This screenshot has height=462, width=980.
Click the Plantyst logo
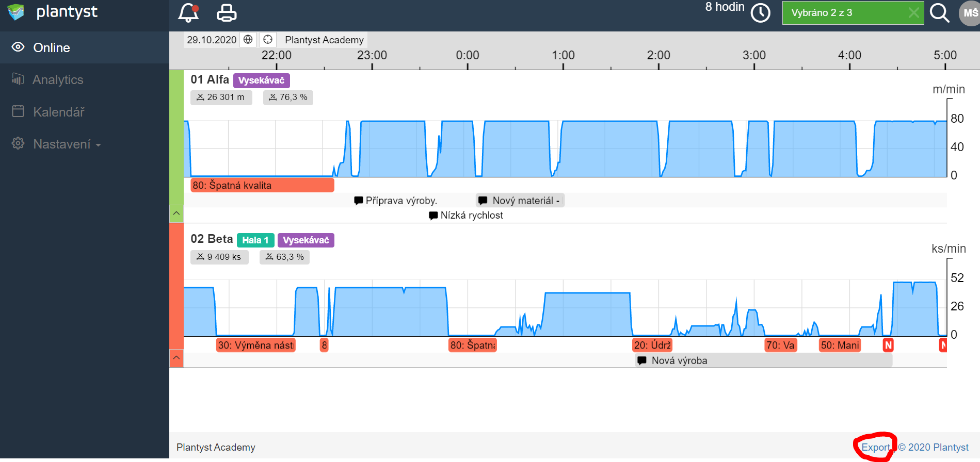pos(52,11)
